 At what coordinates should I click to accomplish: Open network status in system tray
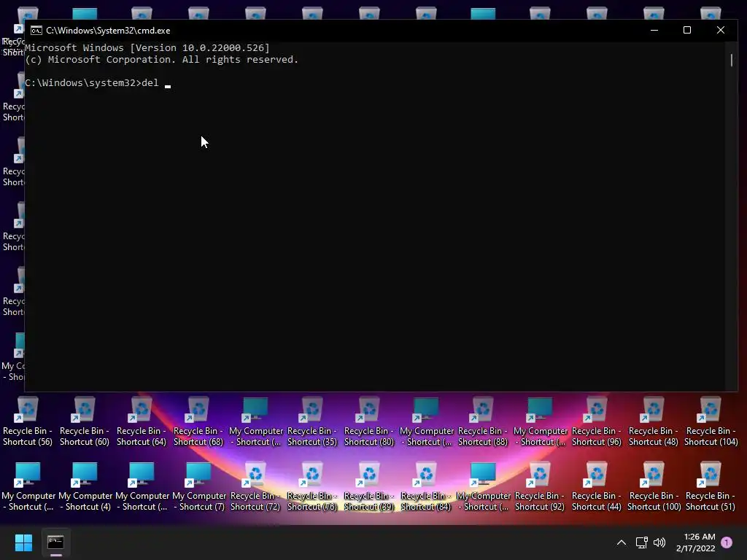point(641,542)
